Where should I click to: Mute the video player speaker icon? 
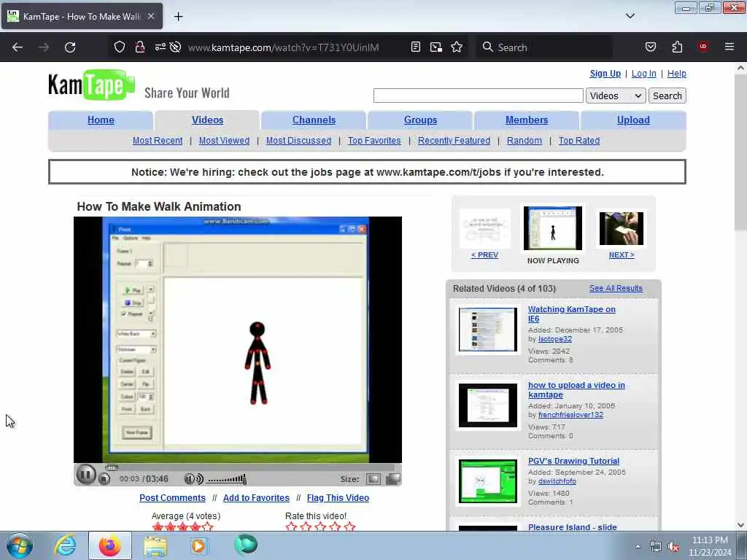point(193,478)
